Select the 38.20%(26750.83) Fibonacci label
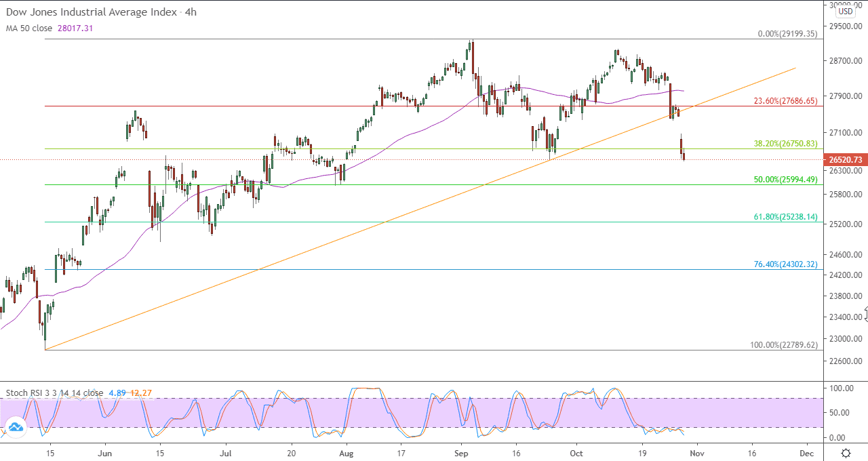The width and height of the screenshot is (868, 461). [786, 144]
